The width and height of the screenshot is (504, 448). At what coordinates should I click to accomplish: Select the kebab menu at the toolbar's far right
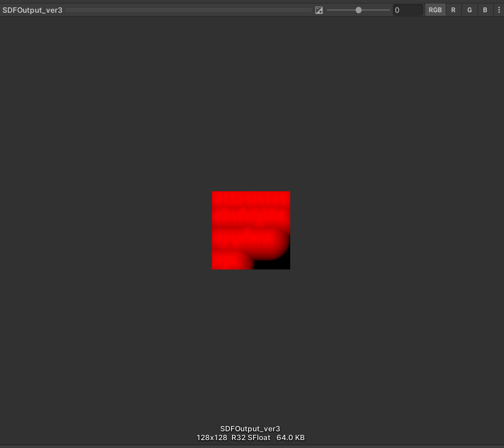(499, 10)
